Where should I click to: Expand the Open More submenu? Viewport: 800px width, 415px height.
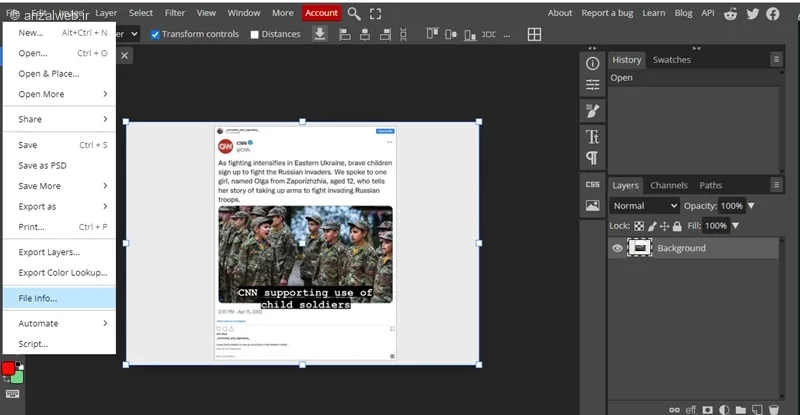click(x=59, y=94)
